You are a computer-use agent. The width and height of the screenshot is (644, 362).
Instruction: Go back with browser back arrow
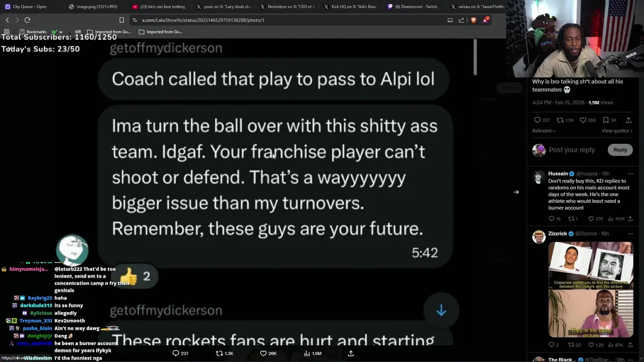tap(8, 20)
